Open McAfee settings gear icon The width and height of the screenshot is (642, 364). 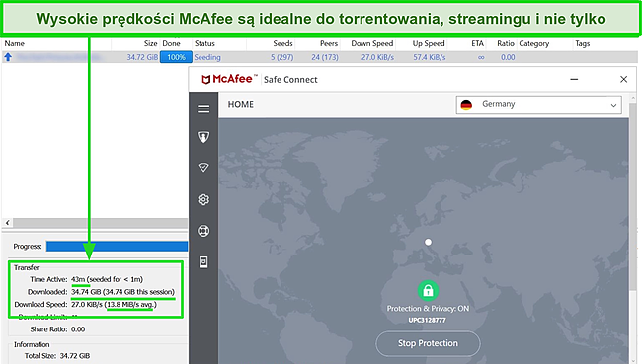point(203,199)
